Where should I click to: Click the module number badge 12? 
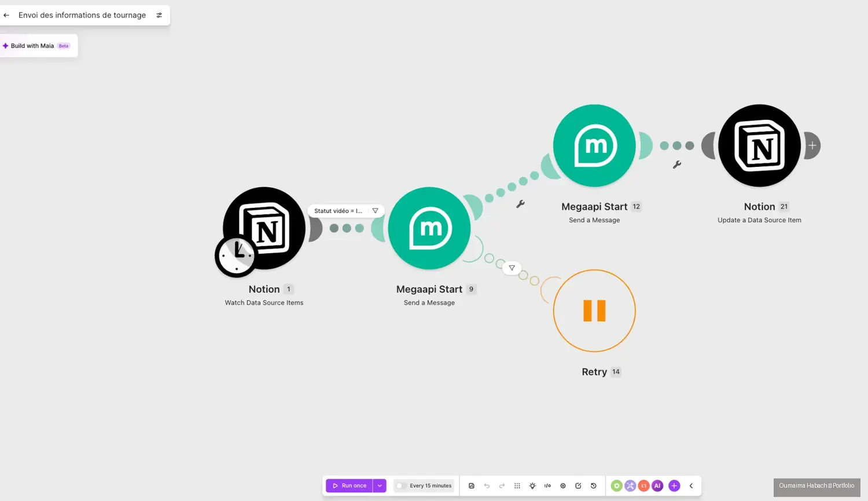click(637, 206)
